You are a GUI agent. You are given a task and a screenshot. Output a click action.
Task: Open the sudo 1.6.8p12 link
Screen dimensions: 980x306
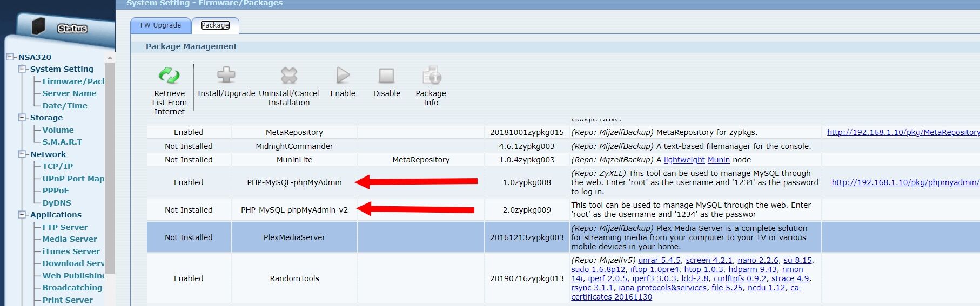598,269
